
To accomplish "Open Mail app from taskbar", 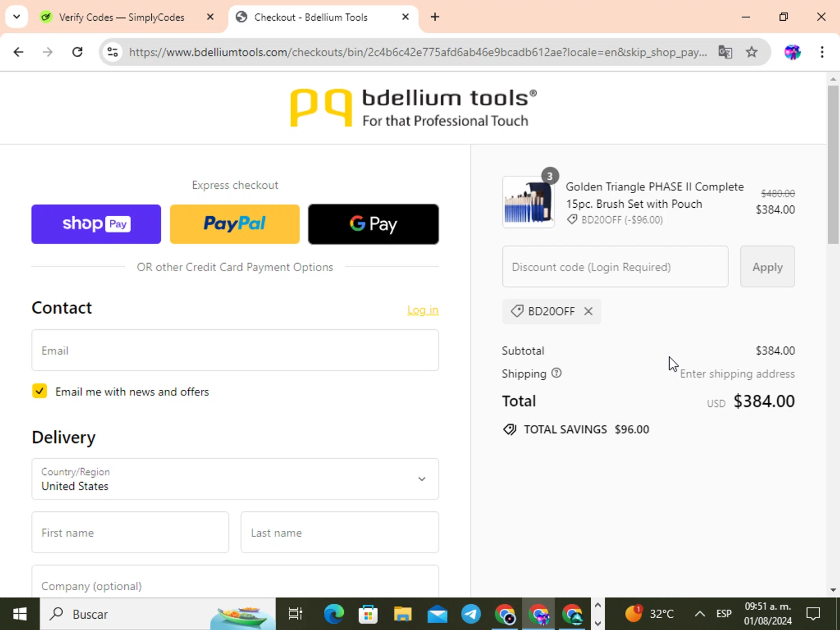I will (437, 614).
